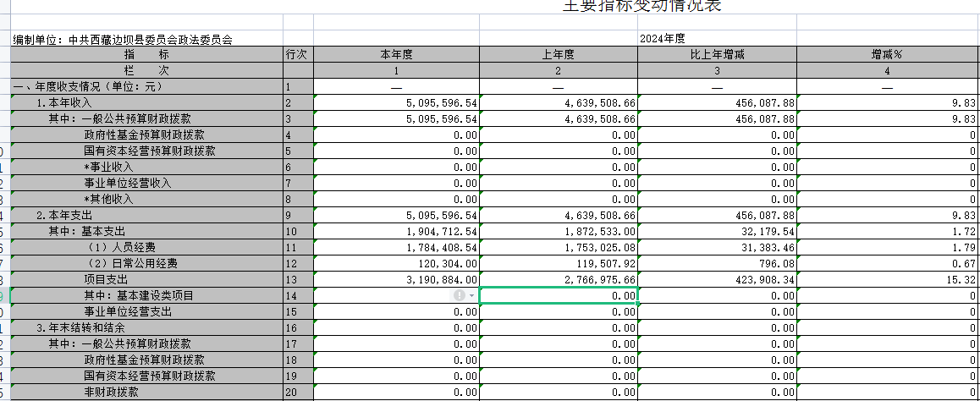Select the 2.本年支出 row label
Image resolution: width=980 pixels, height=401 pixels.
(x=147, y=216)
